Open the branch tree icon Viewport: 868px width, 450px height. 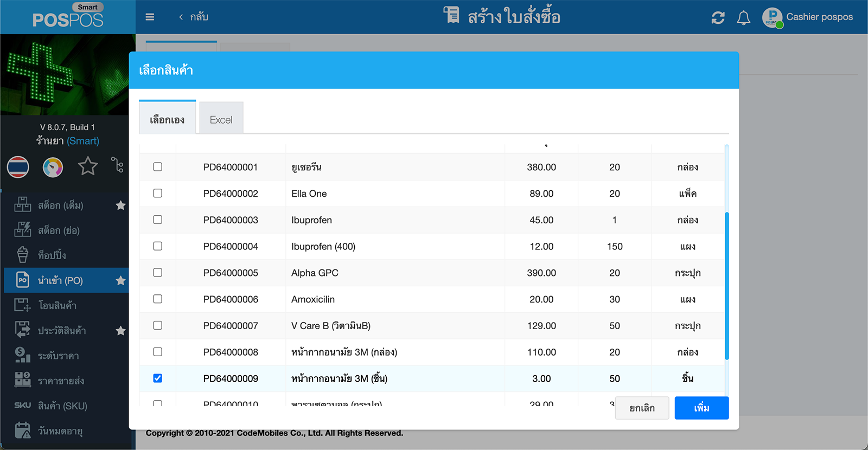117,164
